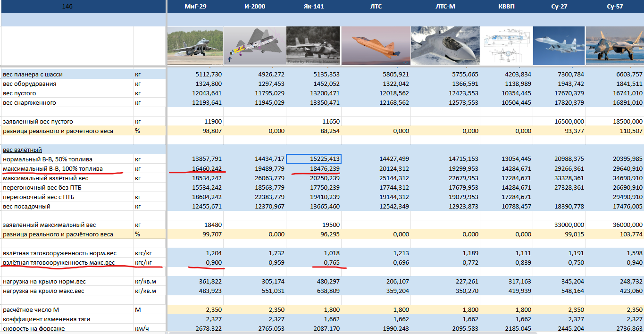The width and height of the screenshot is (644, 334).
Task: Select the row label 'вес планера с шасси'
Action: click(33, 75)
